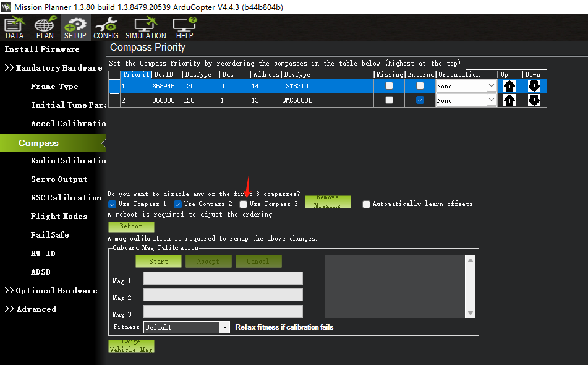588x365 pixels.
Task: Open the DATA flight view
Action: click(x=14, y=27)
